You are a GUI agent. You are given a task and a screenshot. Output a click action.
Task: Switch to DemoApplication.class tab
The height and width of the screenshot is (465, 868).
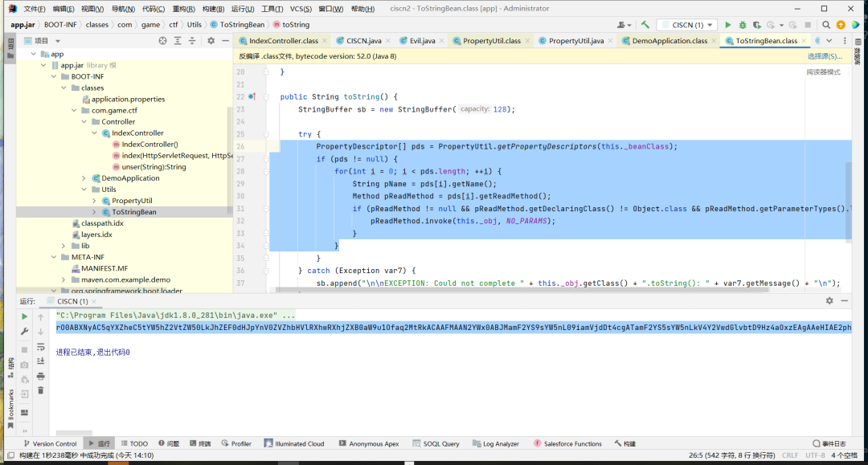point(669,41)
